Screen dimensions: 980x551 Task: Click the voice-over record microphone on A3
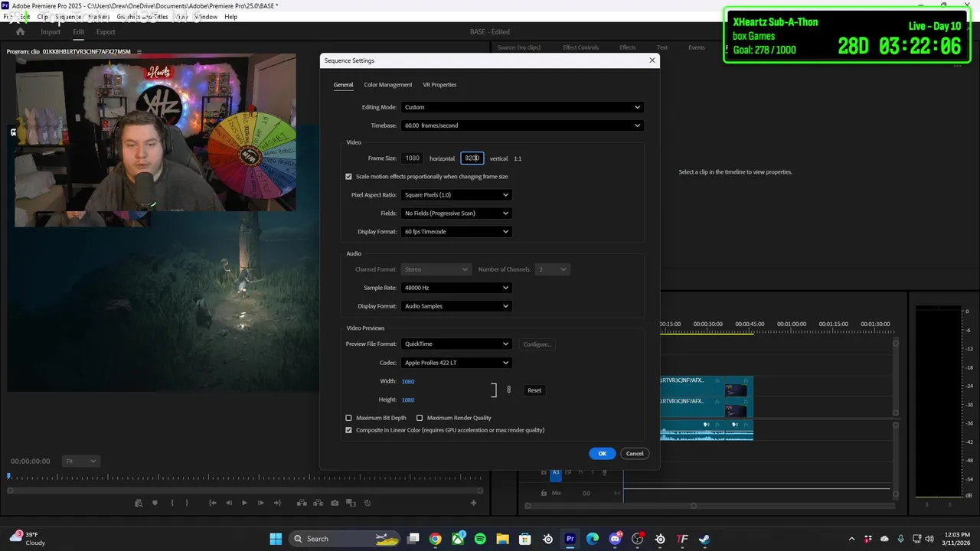click(x=604, y=472)
